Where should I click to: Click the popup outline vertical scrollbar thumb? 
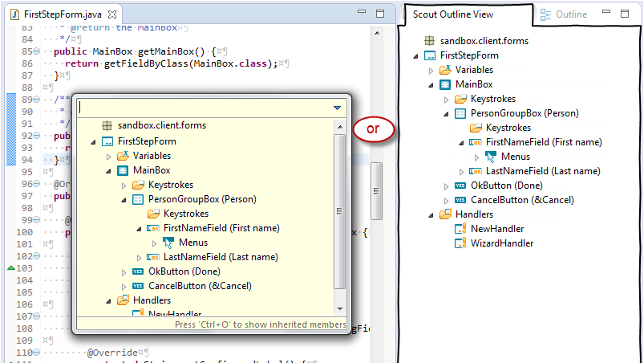[339, 212]
